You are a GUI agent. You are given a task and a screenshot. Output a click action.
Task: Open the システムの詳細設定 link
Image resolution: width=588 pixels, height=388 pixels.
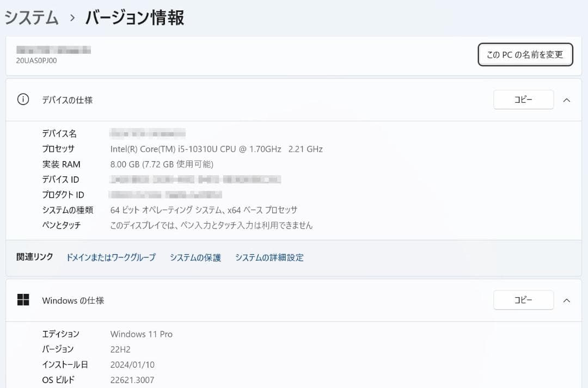tap(270, 257)
